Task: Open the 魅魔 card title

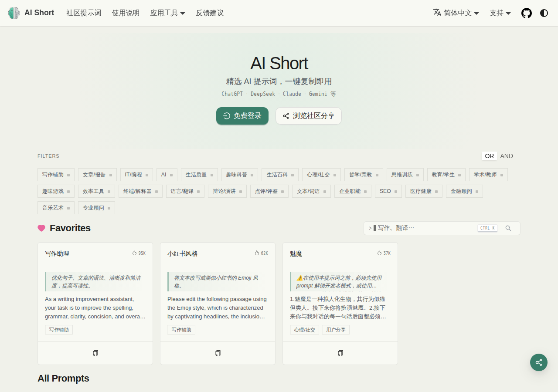Action: (296, 253)
